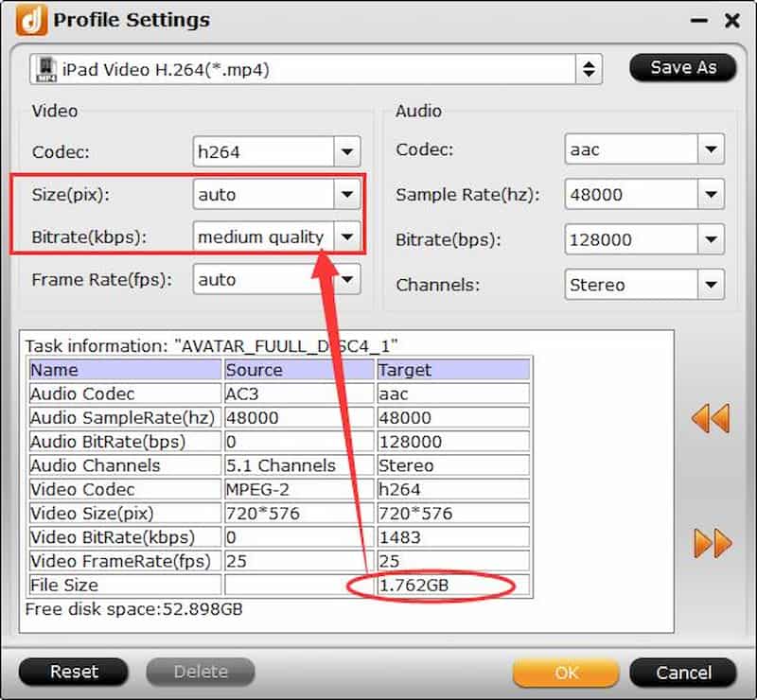Expand the Size(pix) dropdown arrow
The image size is (757, 700).
tap(346, 194)
